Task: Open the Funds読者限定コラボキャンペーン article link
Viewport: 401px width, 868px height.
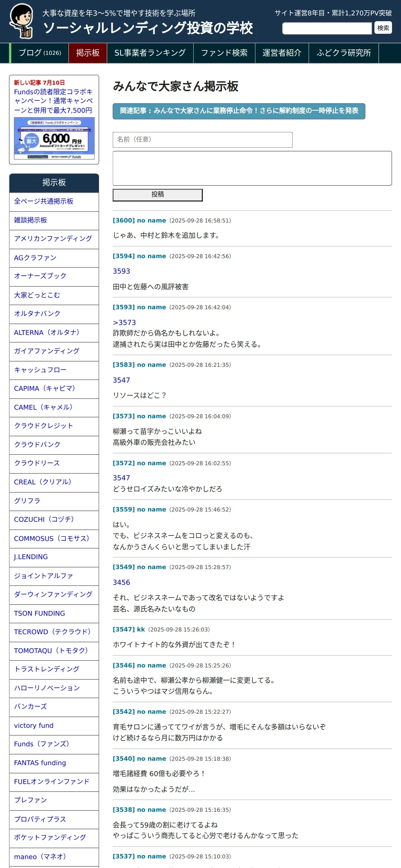Action: tap(53, 101)
